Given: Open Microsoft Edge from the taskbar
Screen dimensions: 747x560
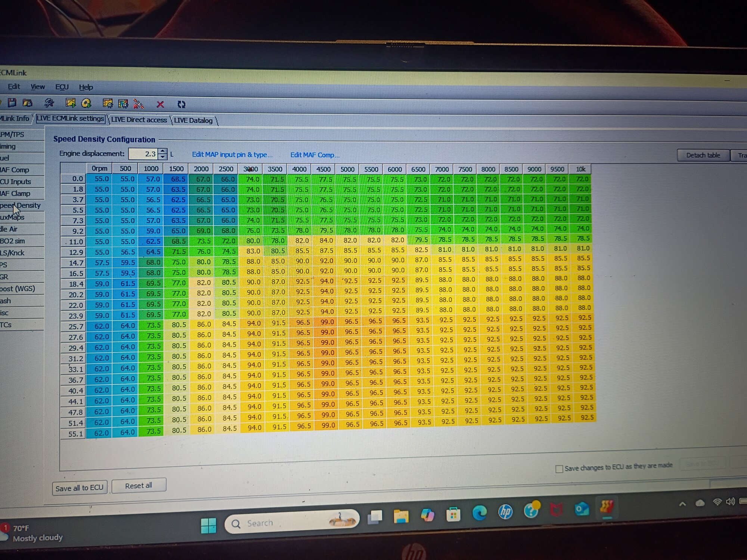Looking at the screenshot, I should tap(479, 513).
